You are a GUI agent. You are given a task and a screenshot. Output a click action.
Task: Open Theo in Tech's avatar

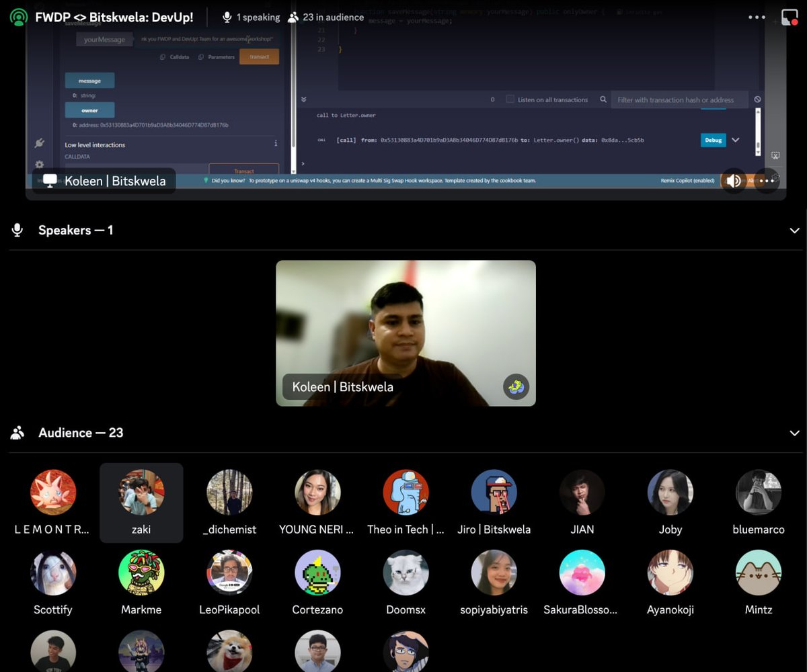click(406, 492)
